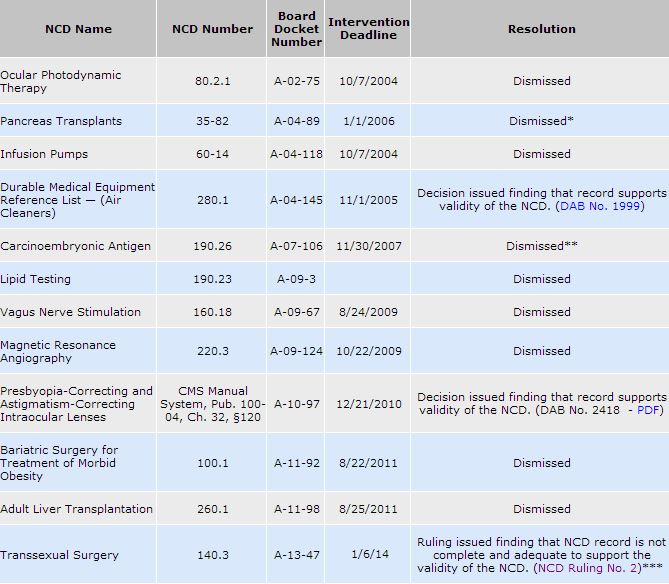
Task: Click the Dismissed resolution for Adult Liver Transplantation
Action: point(541,509)
